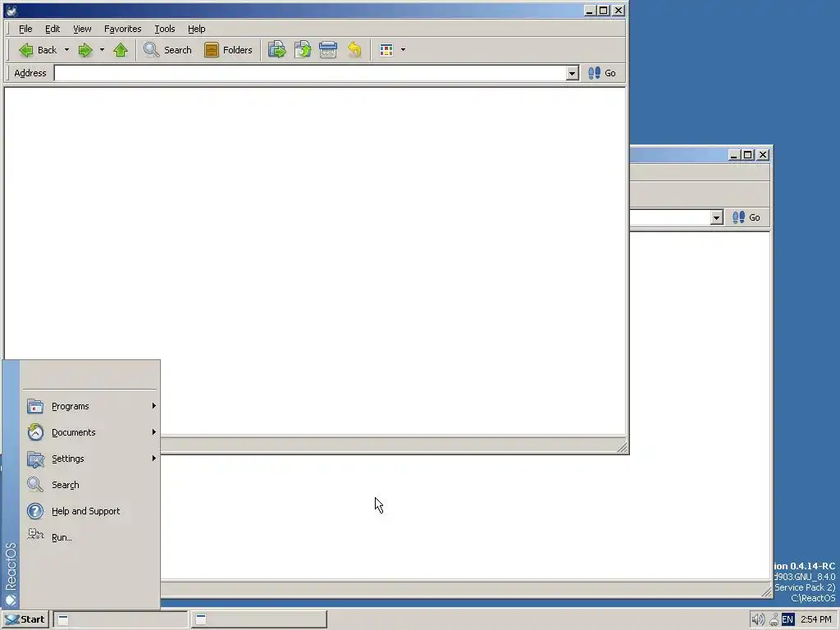The image size is (840, 630).
Task: Click the 2:54 PM clock
Action: click(816, 620)
